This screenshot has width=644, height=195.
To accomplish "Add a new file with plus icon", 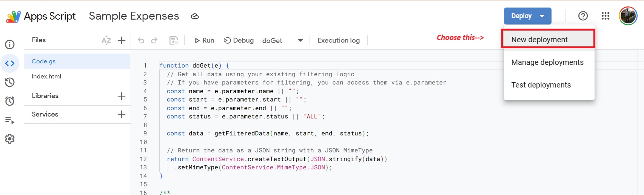I will pos(122,40).
